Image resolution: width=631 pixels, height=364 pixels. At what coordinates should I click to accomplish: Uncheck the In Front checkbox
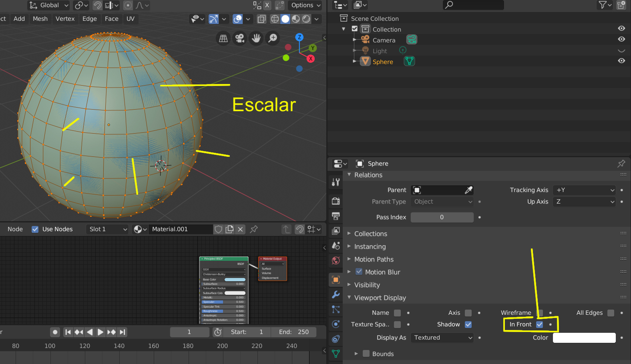click(x=540, y=324)
